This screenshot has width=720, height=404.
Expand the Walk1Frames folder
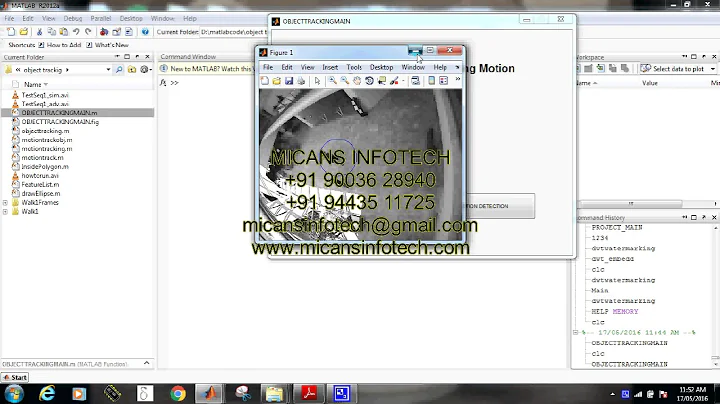coord(5,202)
